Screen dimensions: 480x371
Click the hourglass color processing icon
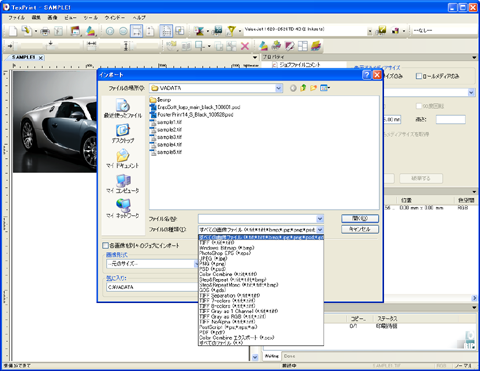click(x=199, y=31)
